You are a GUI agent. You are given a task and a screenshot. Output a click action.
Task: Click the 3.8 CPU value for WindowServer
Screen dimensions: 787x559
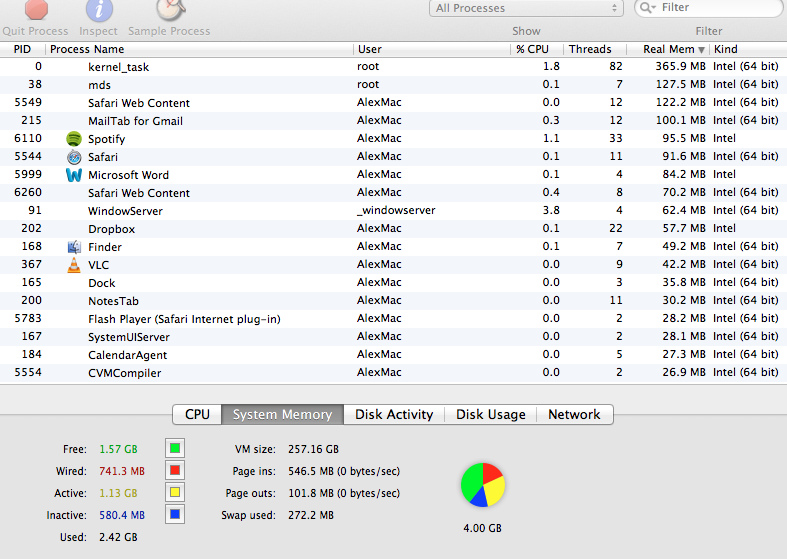[551, 210]
